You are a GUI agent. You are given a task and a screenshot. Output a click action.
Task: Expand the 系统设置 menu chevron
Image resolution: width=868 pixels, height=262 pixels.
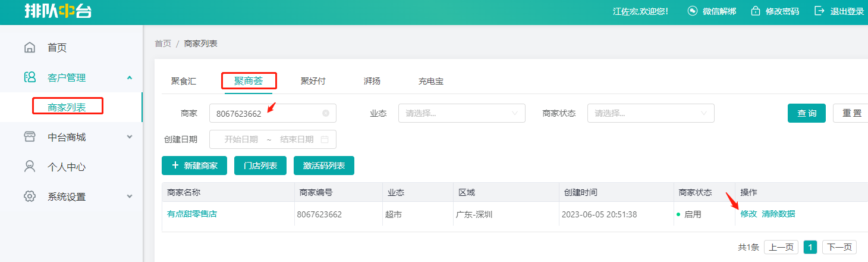[130, 196]
